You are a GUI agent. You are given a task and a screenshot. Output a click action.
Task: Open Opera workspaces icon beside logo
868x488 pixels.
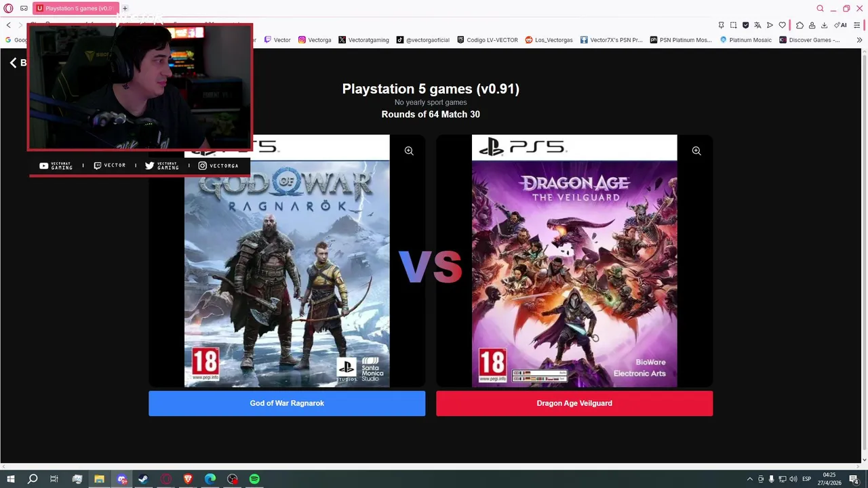click(x=24, y=8)
